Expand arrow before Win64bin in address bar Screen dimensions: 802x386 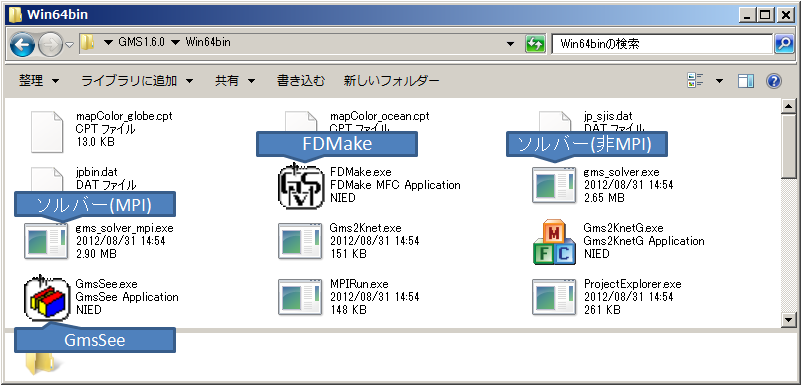pos(175,42)
